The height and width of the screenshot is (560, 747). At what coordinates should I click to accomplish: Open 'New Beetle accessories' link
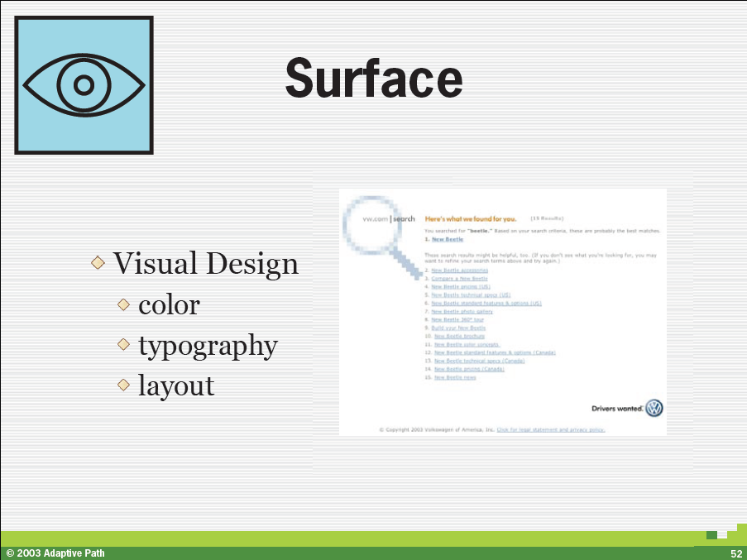pyautogui.click(x=459, y=270)
